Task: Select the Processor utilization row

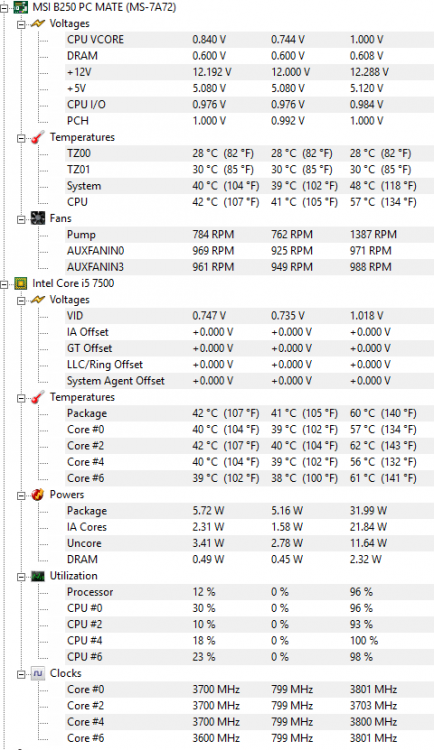Action: tap(249, 592)
